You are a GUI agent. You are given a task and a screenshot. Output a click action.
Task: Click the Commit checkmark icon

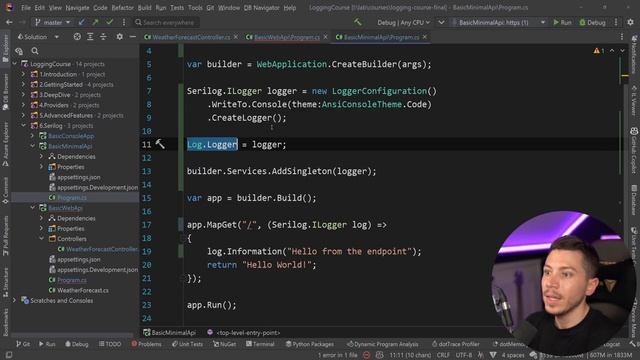pos(109,22)
